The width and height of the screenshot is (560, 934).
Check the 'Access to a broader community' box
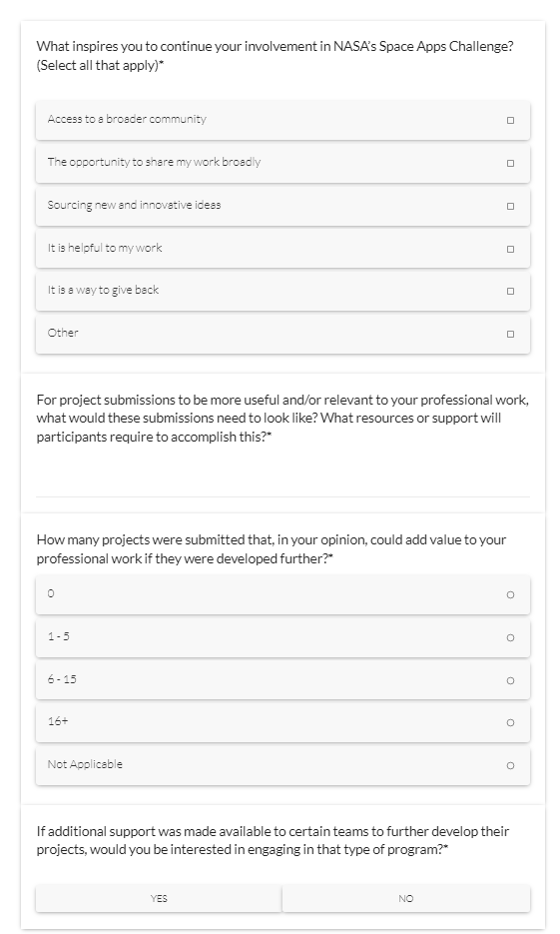click(510, 120)
